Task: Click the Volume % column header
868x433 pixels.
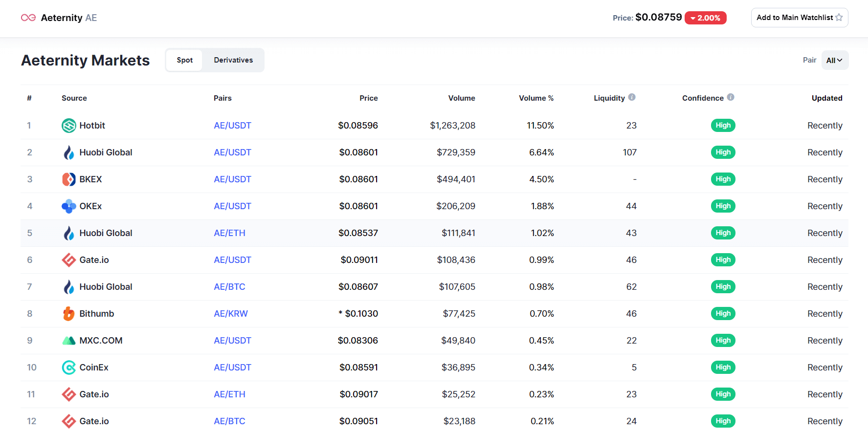Action: [536, 98]
